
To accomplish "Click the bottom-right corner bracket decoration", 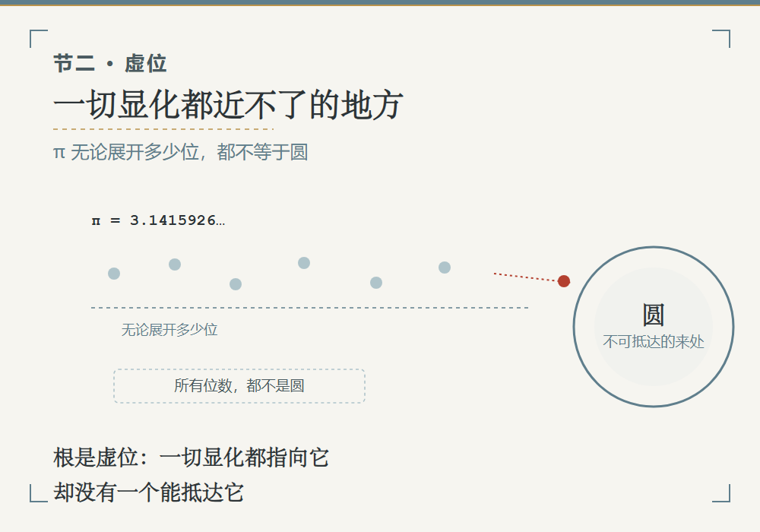I will pos(721,493).
